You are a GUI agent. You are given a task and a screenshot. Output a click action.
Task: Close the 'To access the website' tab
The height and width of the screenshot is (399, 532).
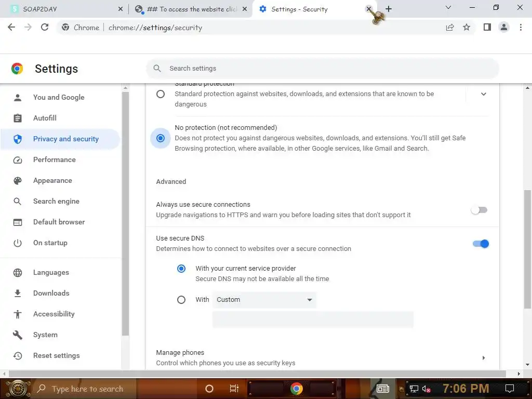(x=245, y=9)
